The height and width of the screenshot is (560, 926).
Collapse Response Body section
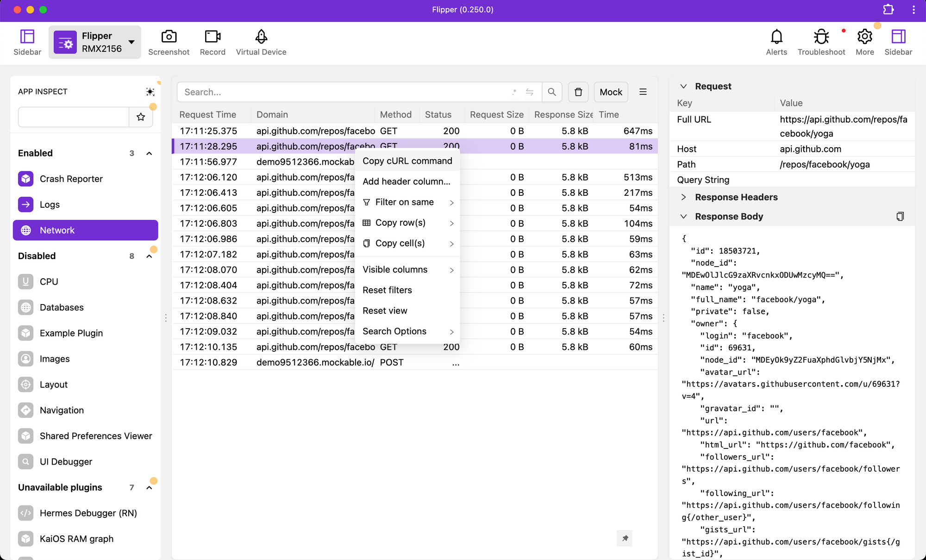(683, 216)
